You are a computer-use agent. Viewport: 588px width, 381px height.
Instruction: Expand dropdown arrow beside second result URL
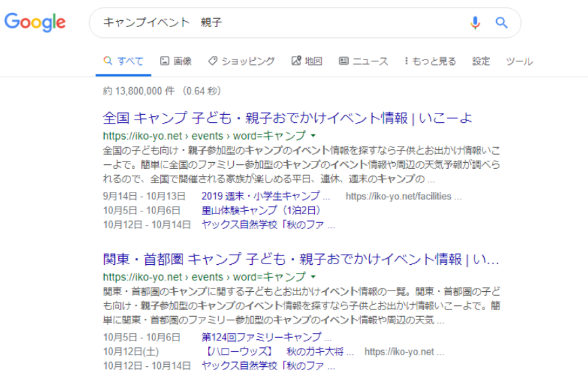click(313, 277)
